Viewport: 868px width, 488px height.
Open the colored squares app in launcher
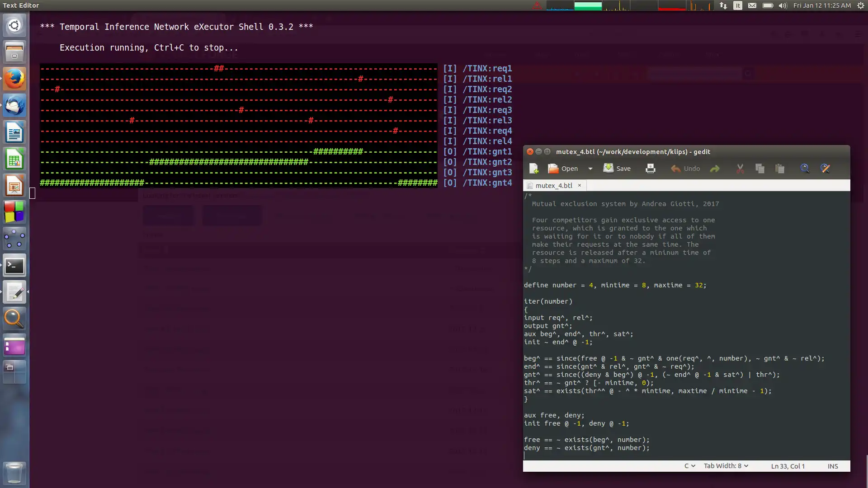click(x=14, y=212)
